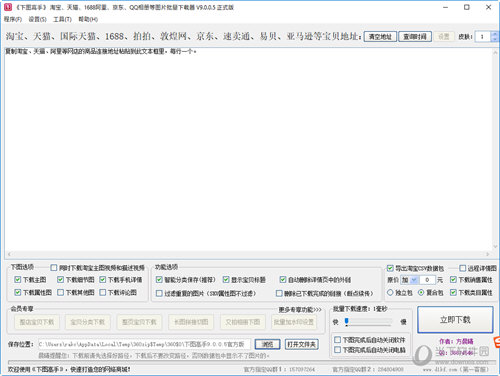Click the welcome message in status bar
This screenshot has width=500, height=376.
tap(69, 369)
